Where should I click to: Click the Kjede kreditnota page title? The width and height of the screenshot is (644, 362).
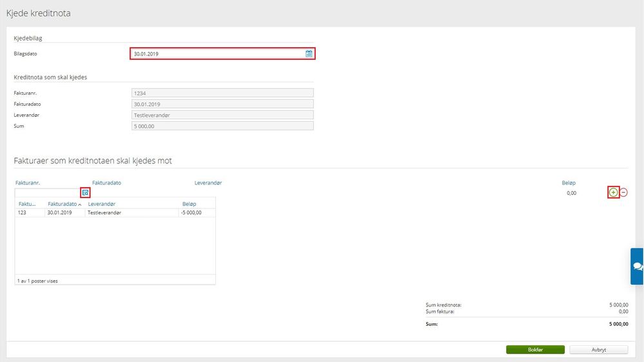[x=38, y=13]
